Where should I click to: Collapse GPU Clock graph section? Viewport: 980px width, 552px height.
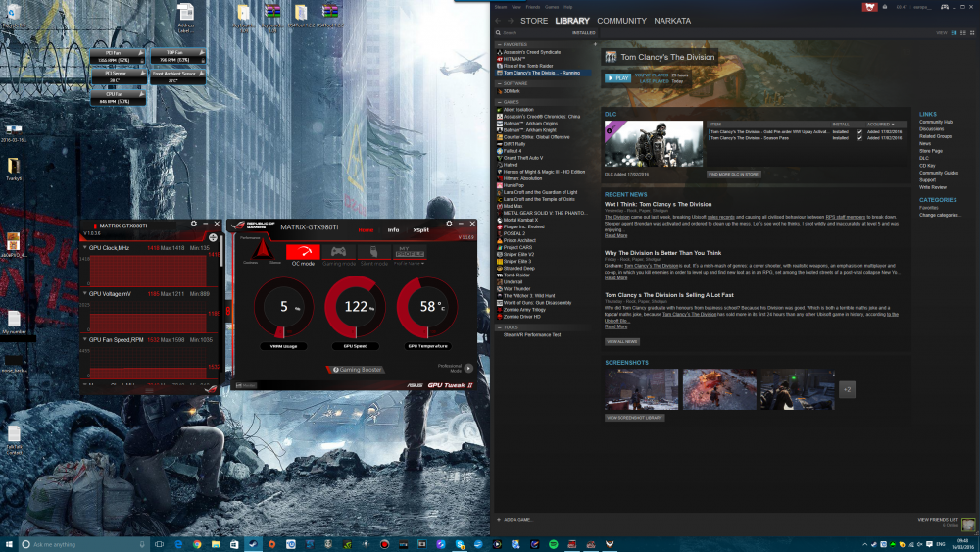(x=85, y=248)
